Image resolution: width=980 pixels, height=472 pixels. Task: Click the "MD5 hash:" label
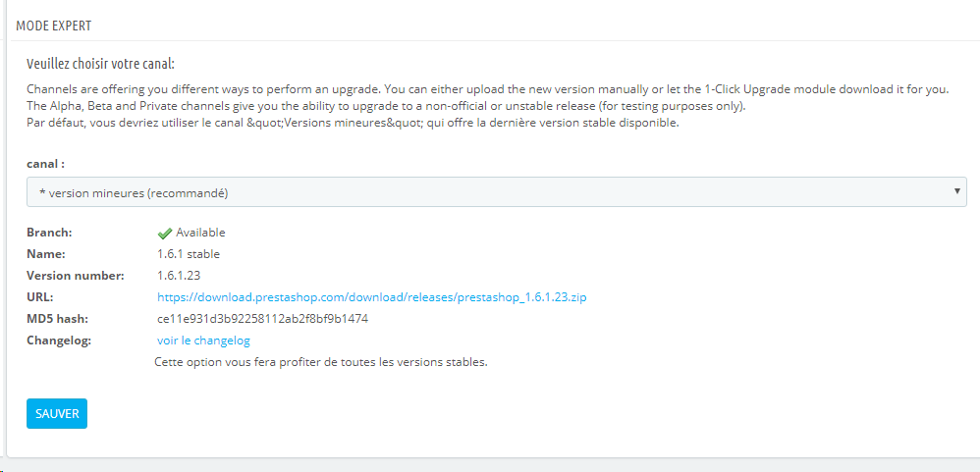pyautogui.click(x=59, y=319)
